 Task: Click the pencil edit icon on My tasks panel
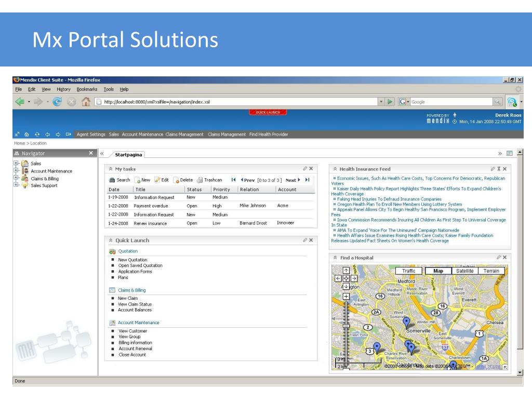[x=305, y=168]
